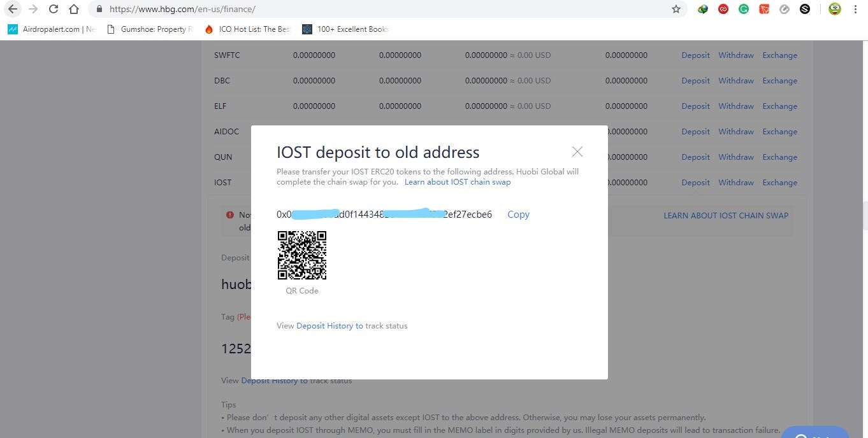The width and height of the screenshot is (868, 438).
Task: Click the browser forward arrow
Action: pos(33,9)
